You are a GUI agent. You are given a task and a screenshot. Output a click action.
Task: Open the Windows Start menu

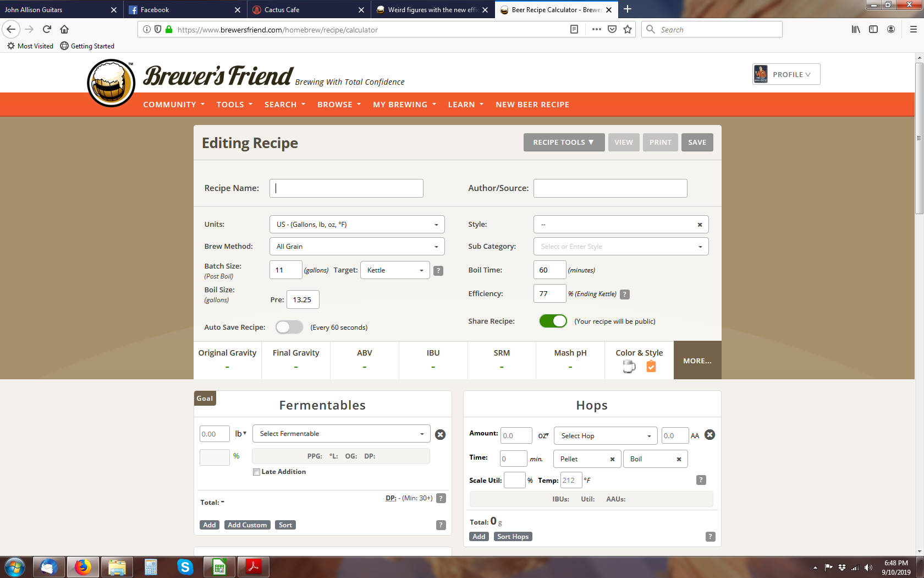tap(15, 567)
